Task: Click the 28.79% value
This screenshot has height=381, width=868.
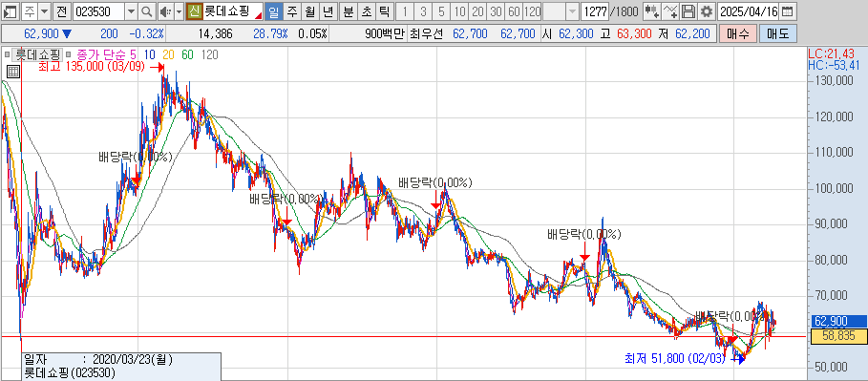Action: 270,33
